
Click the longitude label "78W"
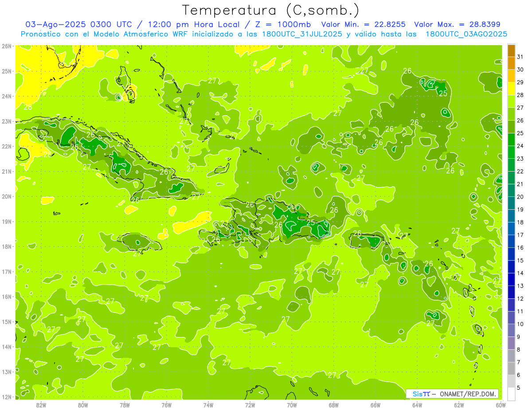tap(125, 405)
